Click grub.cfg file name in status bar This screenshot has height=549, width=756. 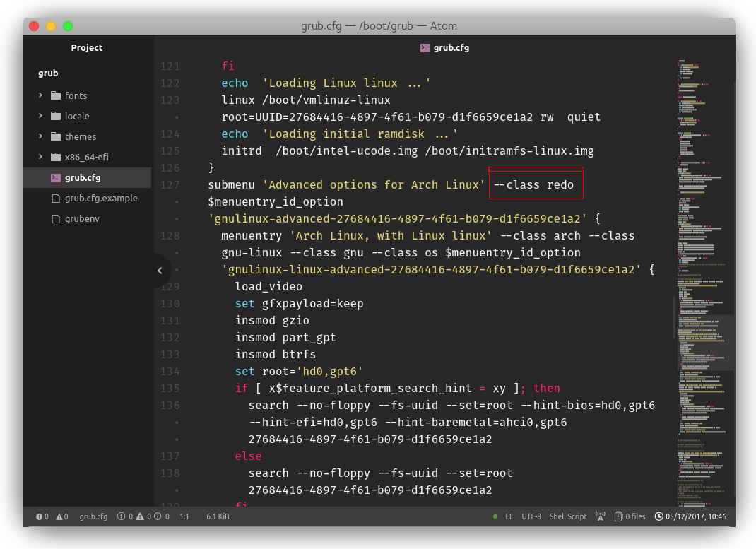coord(93,516)
